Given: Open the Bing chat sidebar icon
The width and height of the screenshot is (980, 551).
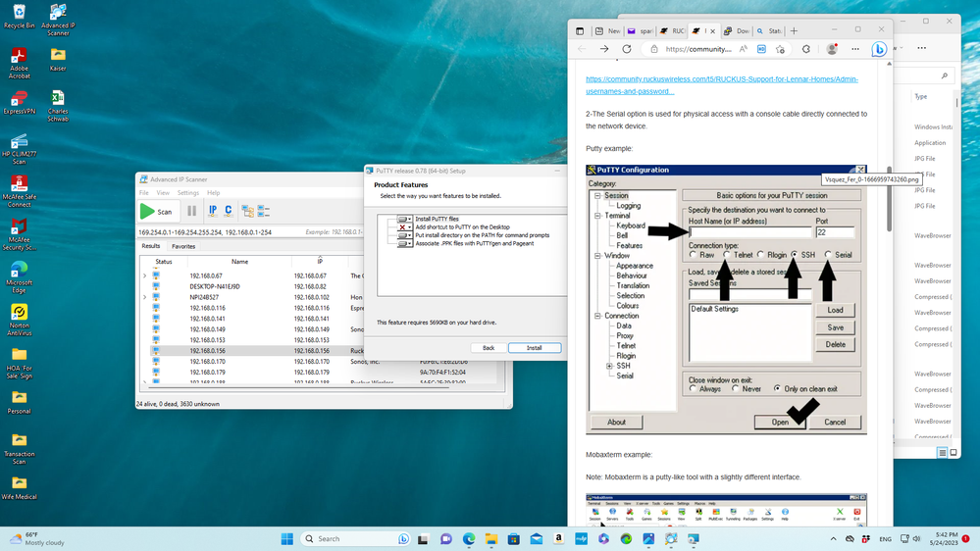Looking at the screenshot, I should coord(879,49).
